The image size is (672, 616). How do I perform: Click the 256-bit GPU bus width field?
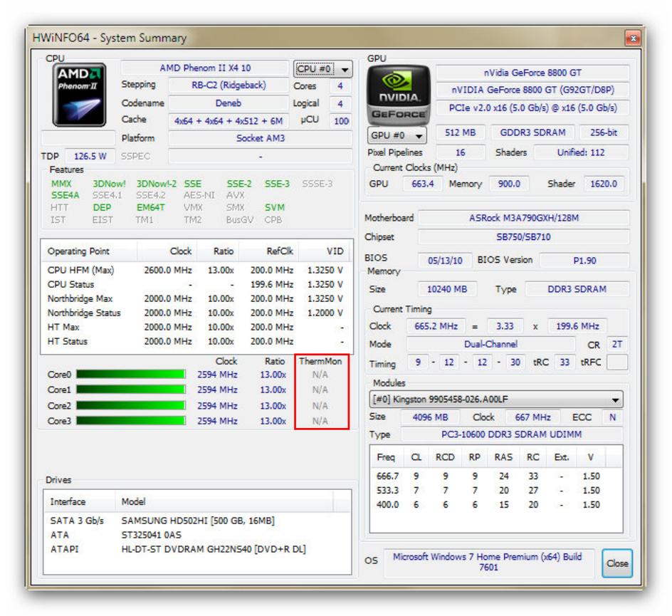point(604,133)
